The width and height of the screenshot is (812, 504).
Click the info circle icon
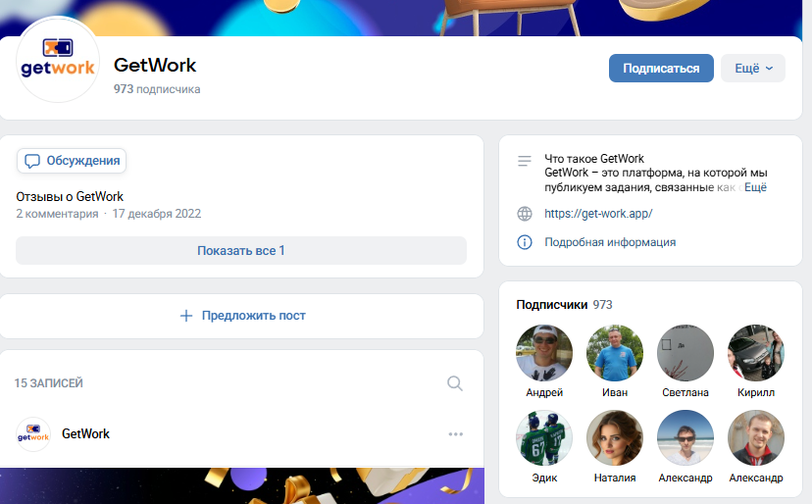(525, 242)
